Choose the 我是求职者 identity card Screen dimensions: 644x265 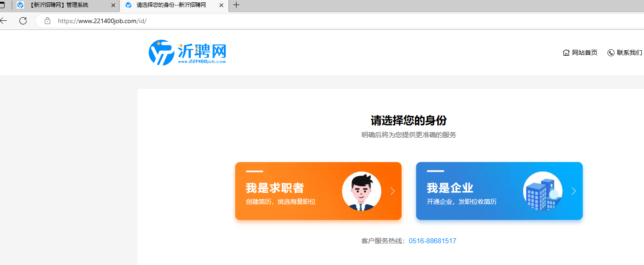click(318, 191)
